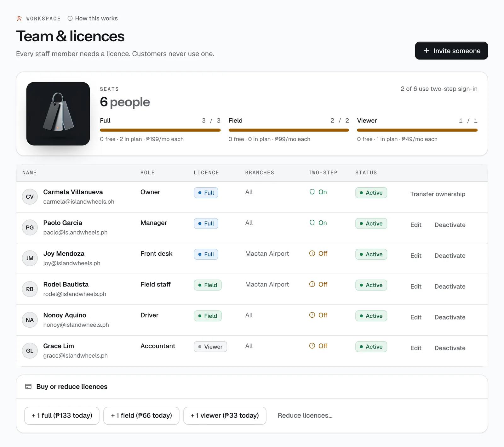Click the email grace@islandwheels.ph

(x=75, y=355)
